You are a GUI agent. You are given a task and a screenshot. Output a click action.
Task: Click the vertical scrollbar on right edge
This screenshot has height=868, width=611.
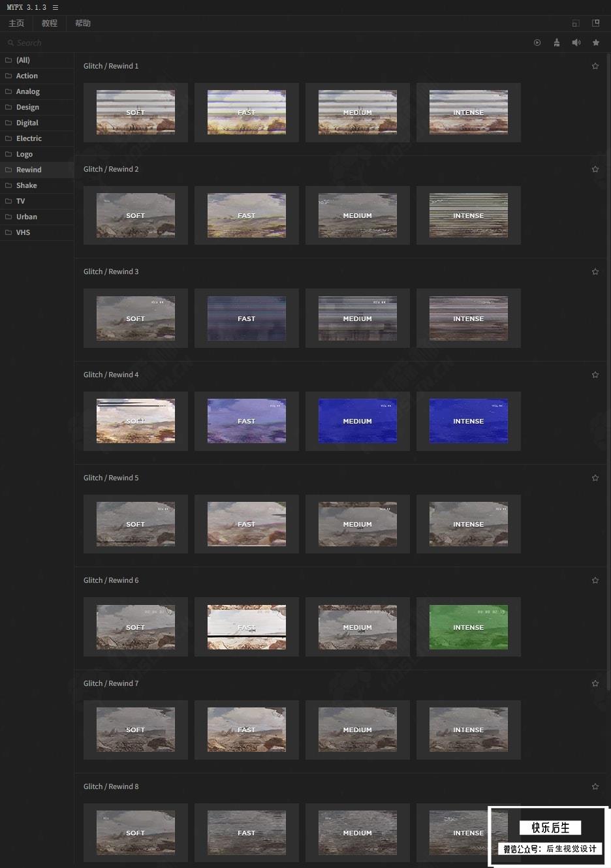pos(608,372)
